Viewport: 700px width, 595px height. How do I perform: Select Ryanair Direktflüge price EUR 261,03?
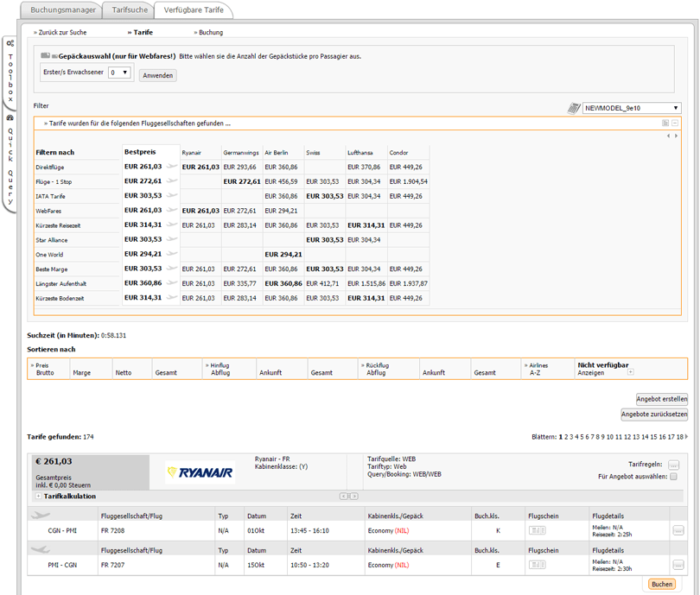[200, 167]
